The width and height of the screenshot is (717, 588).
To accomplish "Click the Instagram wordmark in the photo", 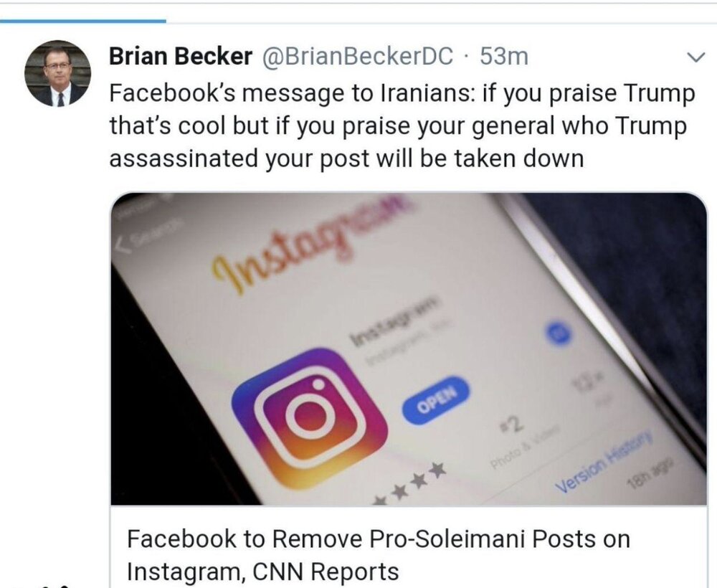I will (308, 242).
